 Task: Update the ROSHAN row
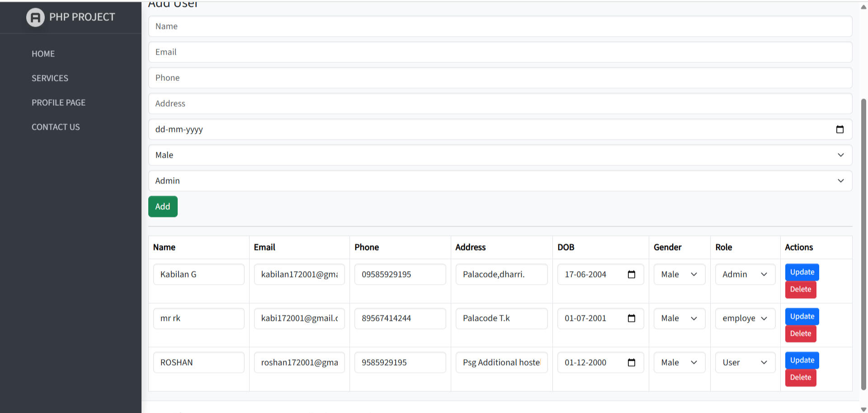pos(802,360)
